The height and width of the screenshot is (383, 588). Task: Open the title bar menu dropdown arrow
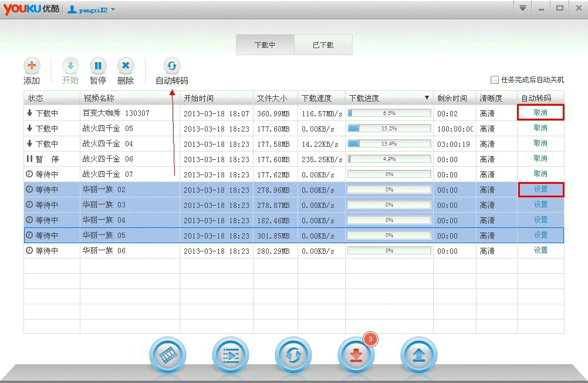pyautogui.click(x=522, y=8)
